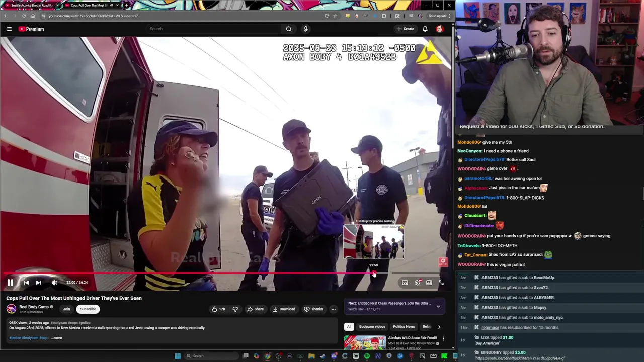Viewport: 644px width, 362px height.
Task: Click the red progress bar scrubber handle
Action: point(374,274)
